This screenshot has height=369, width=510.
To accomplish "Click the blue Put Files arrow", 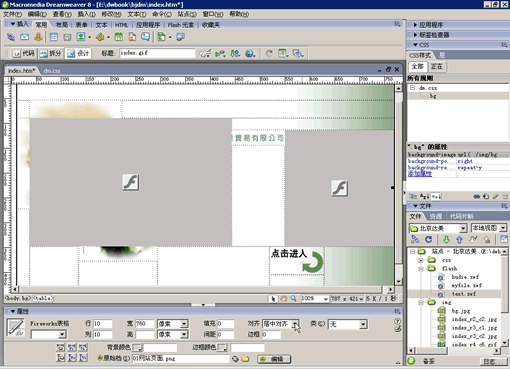I will point(459,239).
